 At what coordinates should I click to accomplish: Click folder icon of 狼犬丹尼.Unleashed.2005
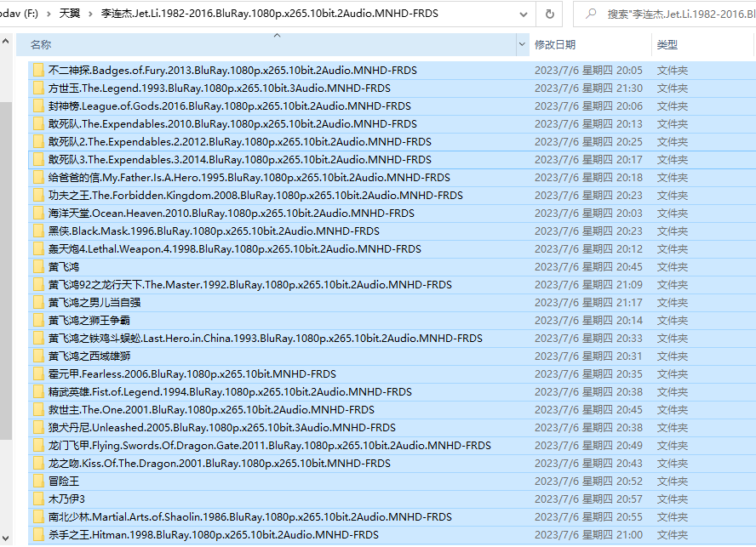pos(38,428)
